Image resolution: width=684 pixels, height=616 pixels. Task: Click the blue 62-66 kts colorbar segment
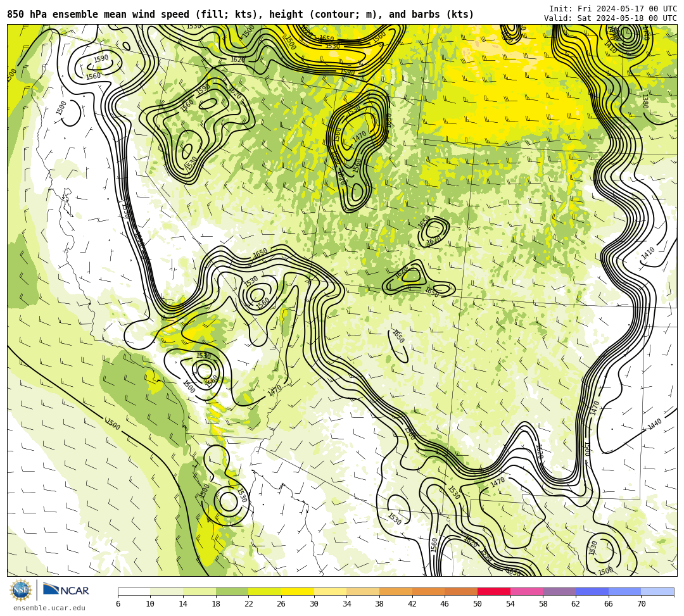592,591
